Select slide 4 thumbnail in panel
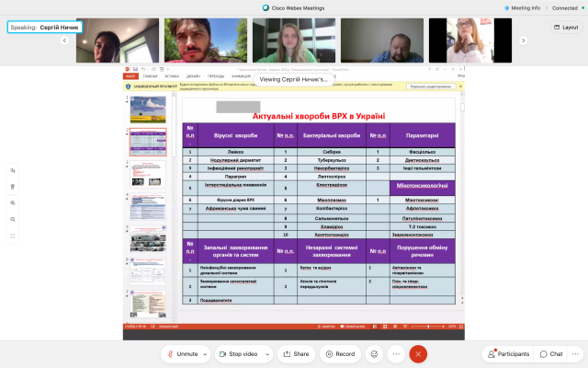Viewport: 588px width, 368px height. point(148,206)
